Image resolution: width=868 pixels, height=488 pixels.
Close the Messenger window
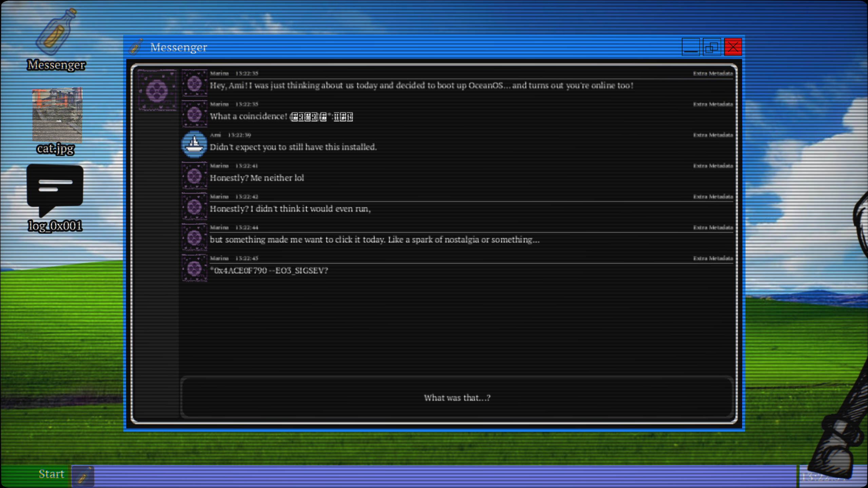coord(733,47)
